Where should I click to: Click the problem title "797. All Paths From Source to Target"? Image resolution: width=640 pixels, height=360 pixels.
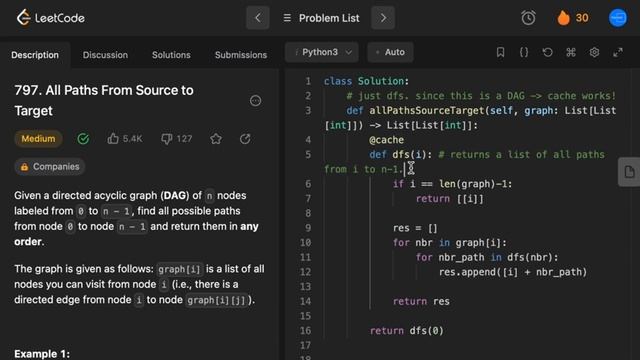coord(104,100)
